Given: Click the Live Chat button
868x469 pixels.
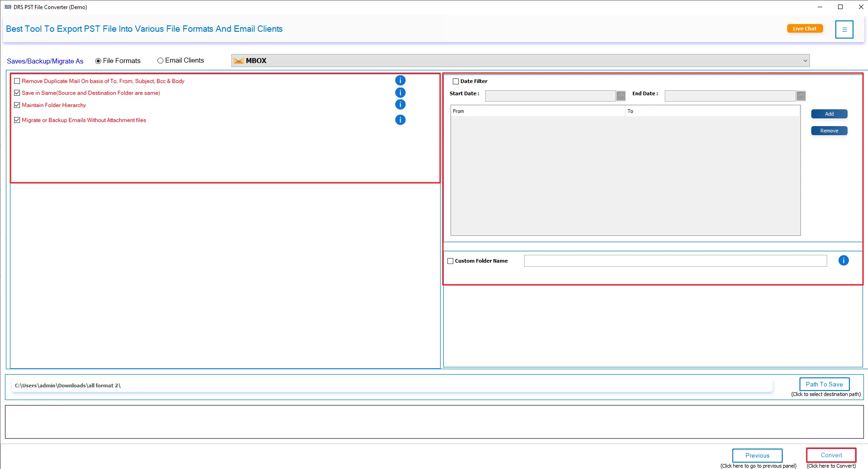Looking at the screenshot, I should tap(804, 28).
